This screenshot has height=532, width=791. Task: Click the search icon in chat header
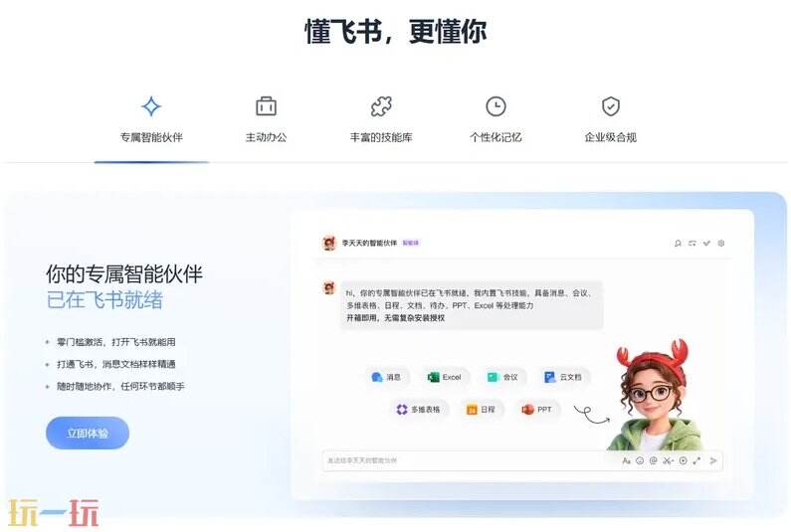678,243
